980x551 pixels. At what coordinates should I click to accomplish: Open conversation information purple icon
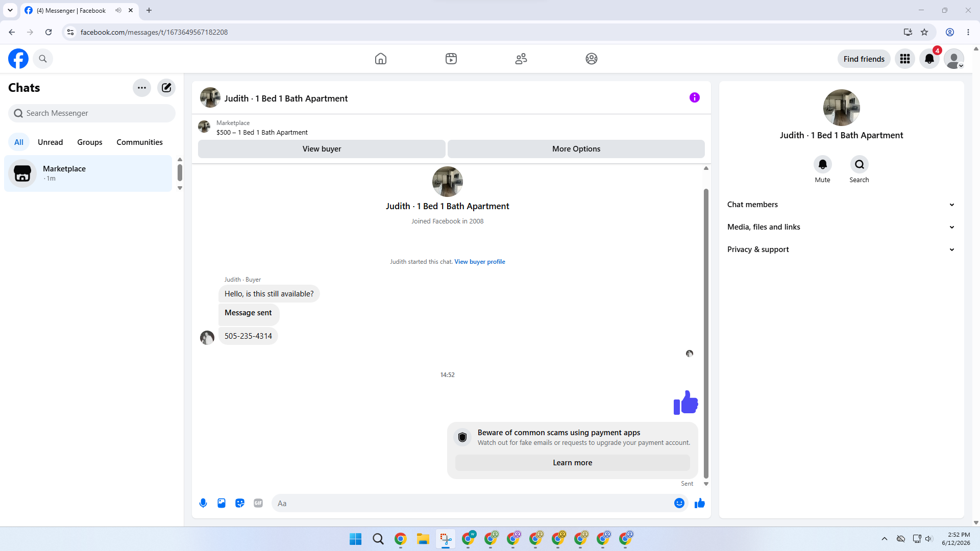point(695,97)
